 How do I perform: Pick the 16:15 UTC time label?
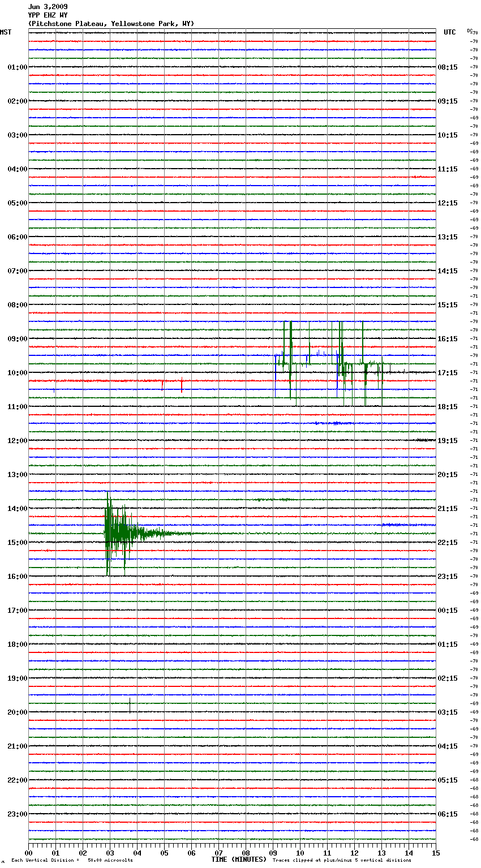point(448,339)
